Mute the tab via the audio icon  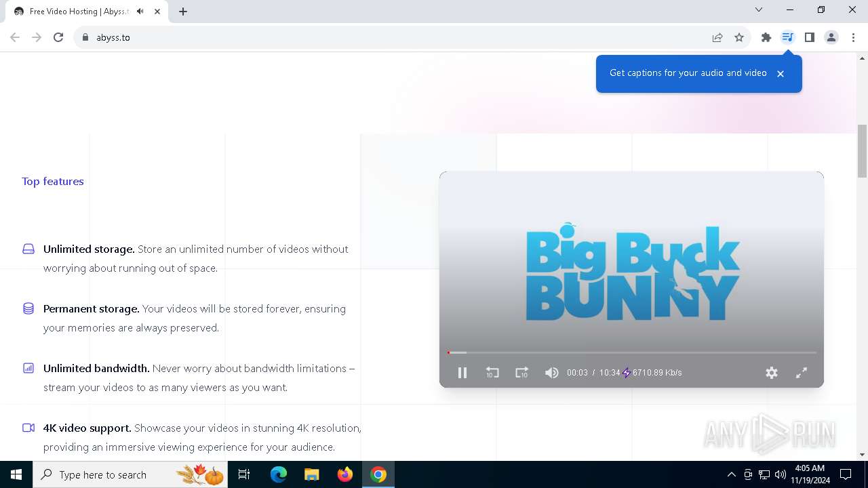[x=140, y=12]
